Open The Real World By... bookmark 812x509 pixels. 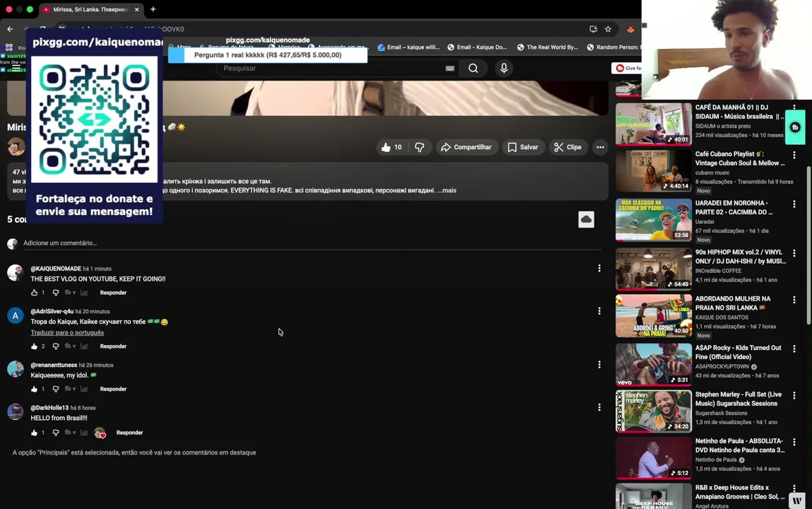tap(548, 47)
